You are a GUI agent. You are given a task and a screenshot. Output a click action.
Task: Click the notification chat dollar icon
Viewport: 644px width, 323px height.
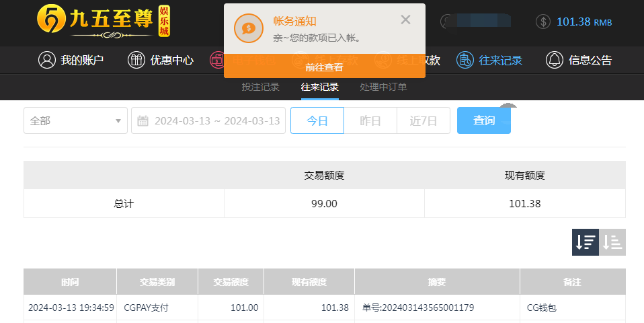click(x=249, y=28)
